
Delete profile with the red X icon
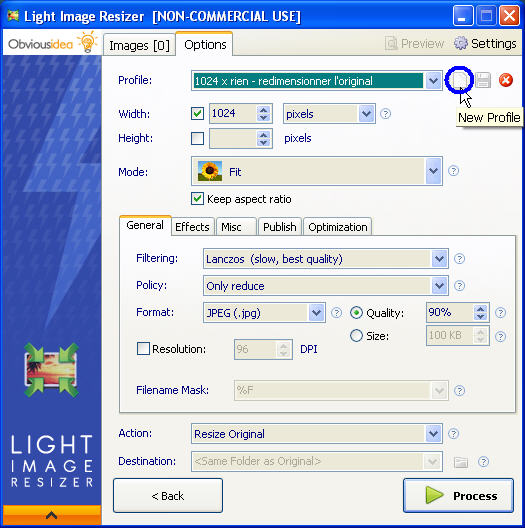505,80
